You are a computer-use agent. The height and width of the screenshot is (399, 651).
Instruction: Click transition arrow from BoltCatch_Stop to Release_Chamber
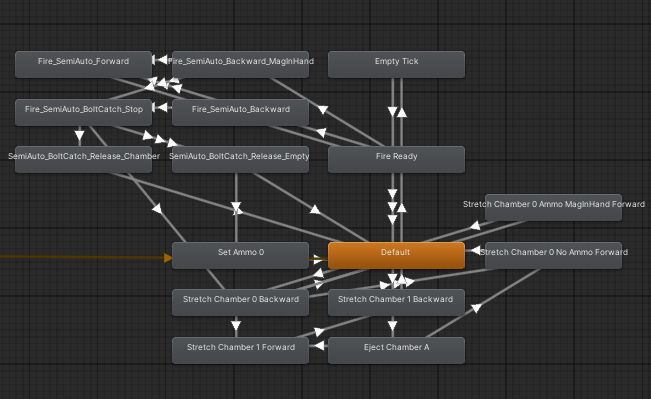tap(79, 135)
